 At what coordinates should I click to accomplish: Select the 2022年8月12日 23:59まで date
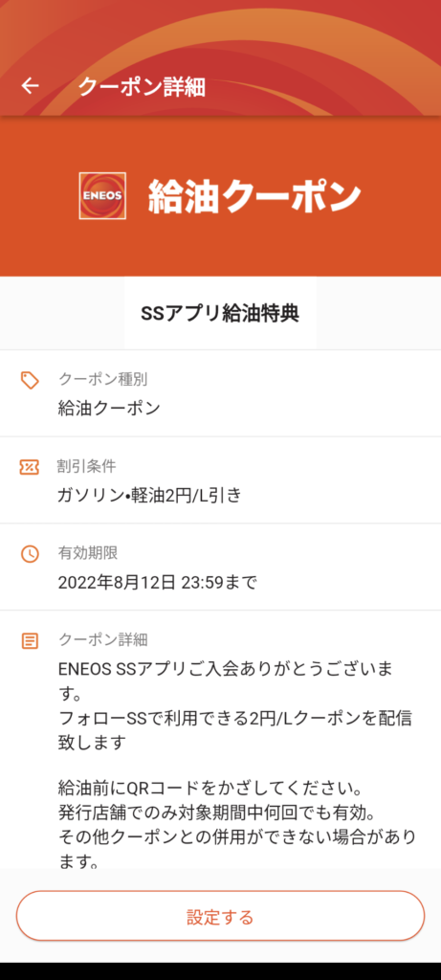158,583
